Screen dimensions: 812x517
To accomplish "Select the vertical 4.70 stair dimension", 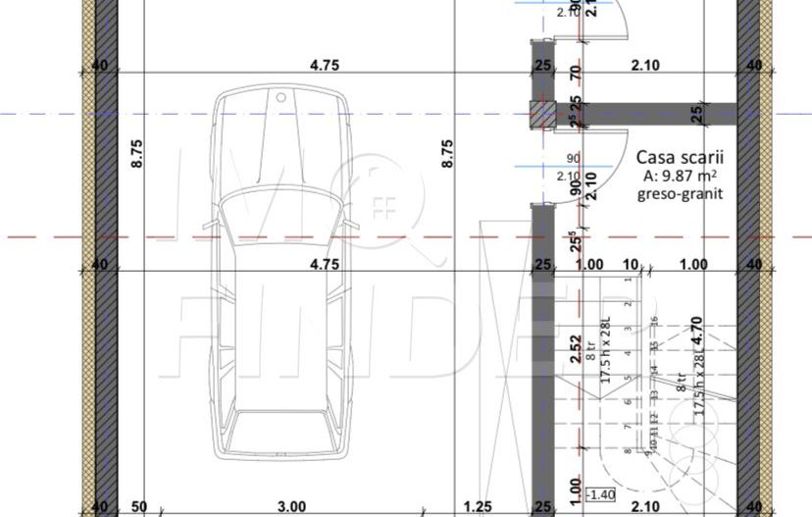I will [x=697, y=332].
